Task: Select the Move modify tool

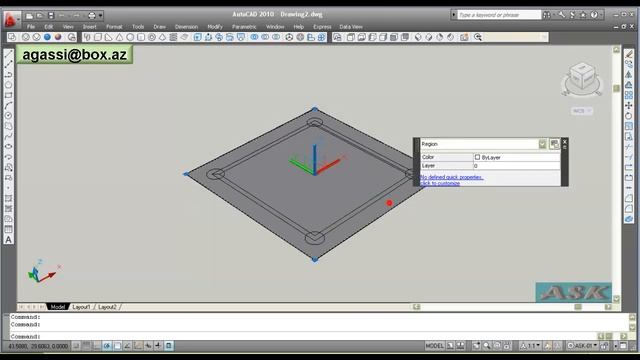Action: point(629,105)
